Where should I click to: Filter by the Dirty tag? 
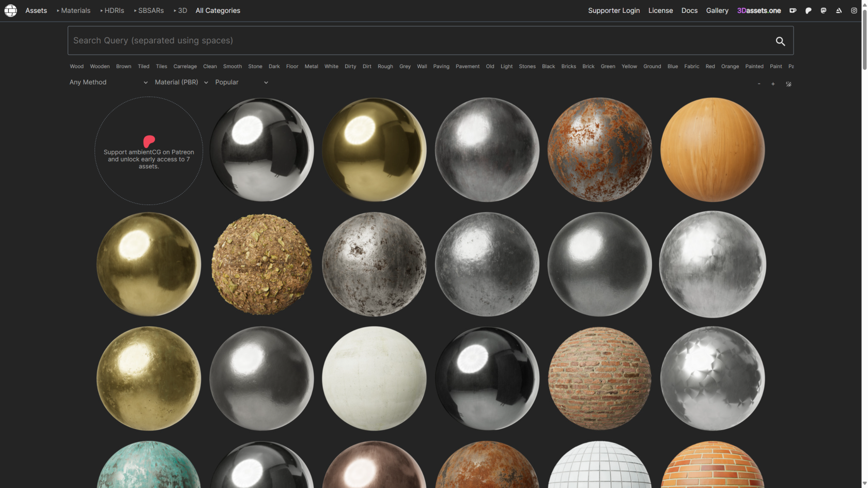point(350,66)
